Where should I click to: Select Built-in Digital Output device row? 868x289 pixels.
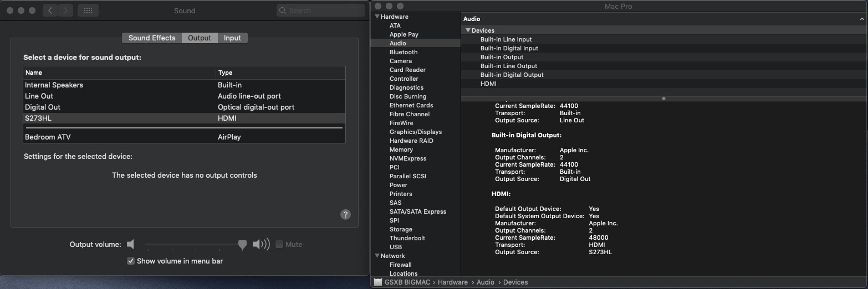point(664,75)
